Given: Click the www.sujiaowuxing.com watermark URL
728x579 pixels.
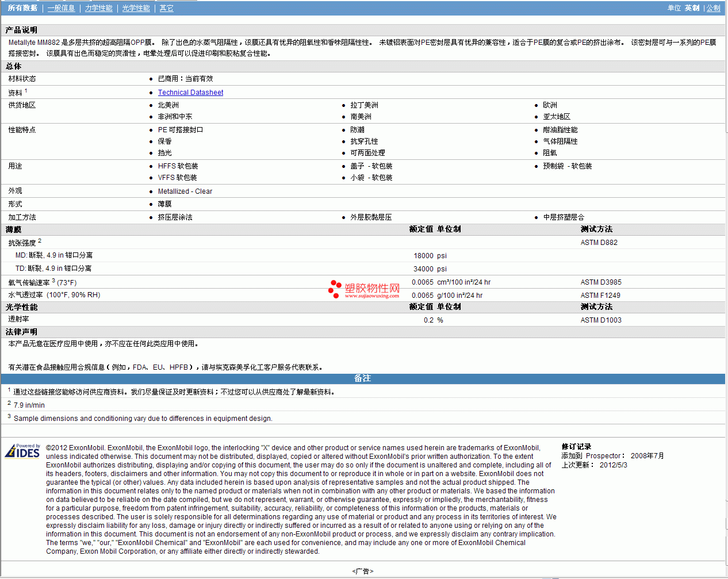Looking at the screenshot, I should coord(371,296).
